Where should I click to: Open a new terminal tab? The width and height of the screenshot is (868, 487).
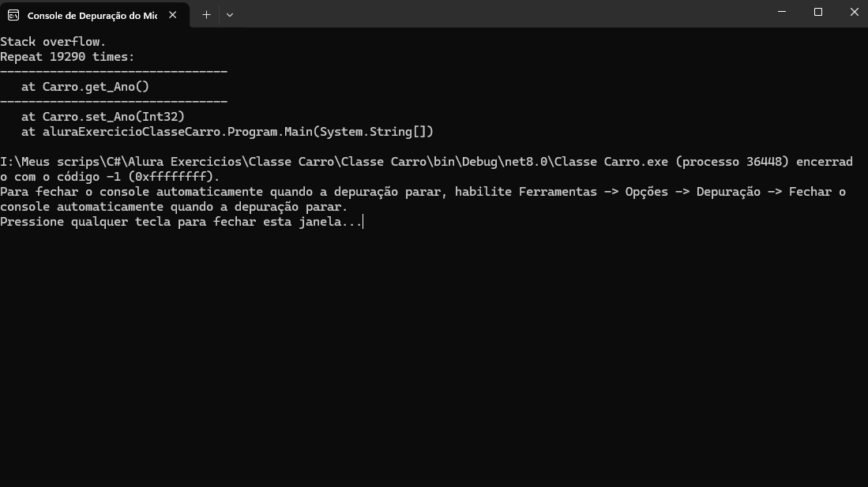click(206, 15)
